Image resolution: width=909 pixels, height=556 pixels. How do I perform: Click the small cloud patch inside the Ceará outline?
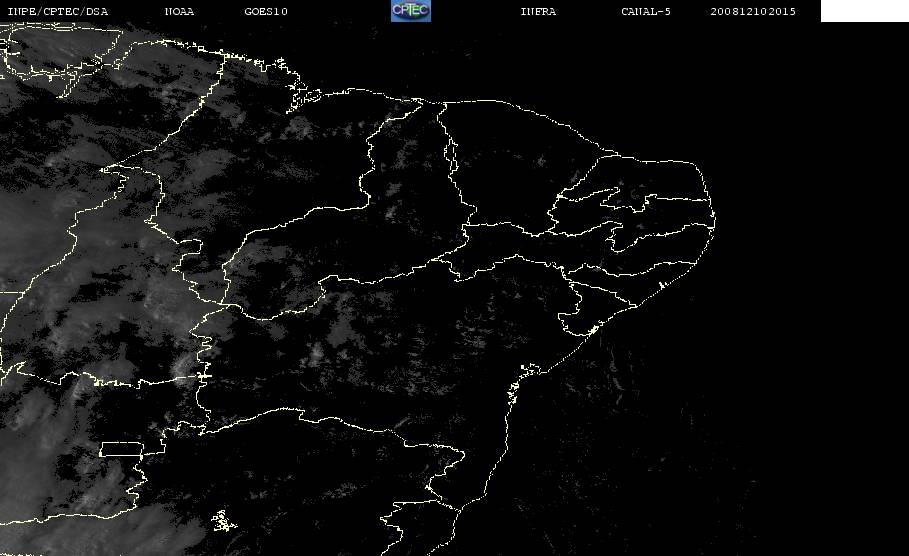click(541, 161)
